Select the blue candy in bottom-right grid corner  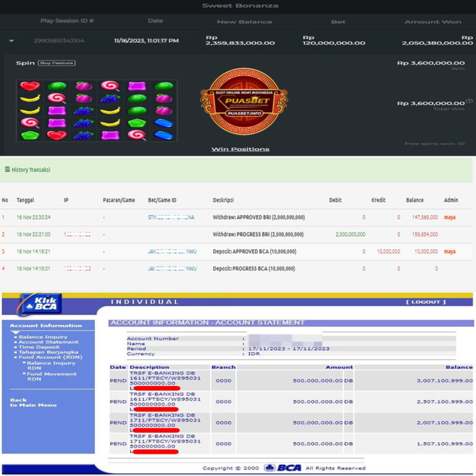164,135
